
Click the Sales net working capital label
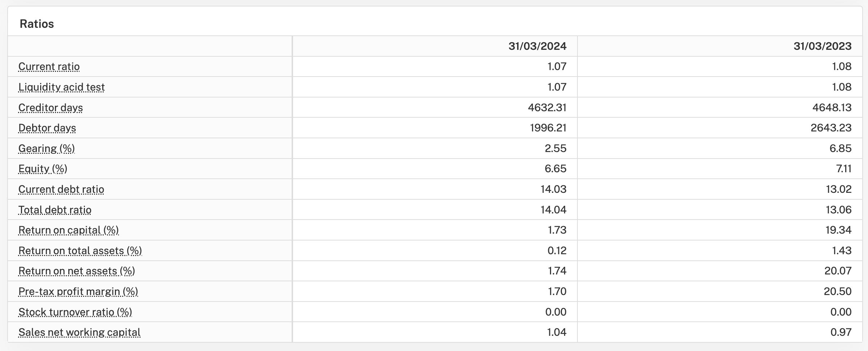pyautogui.click(x=80, y=333)
